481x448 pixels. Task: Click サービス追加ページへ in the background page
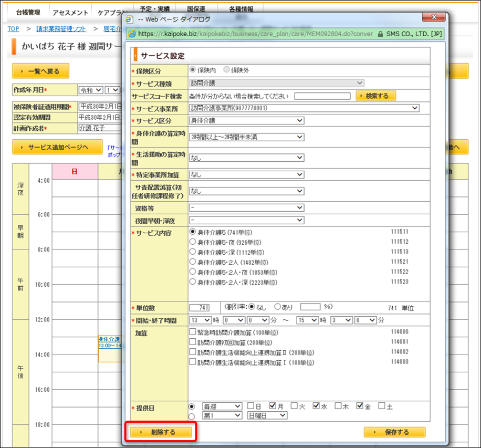(x=57, y=147)
